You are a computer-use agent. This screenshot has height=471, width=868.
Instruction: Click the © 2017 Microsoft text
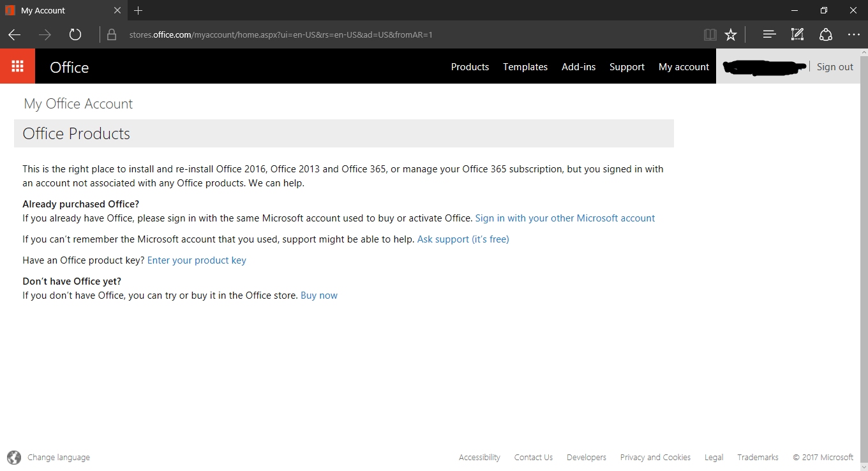click(823, 457)
